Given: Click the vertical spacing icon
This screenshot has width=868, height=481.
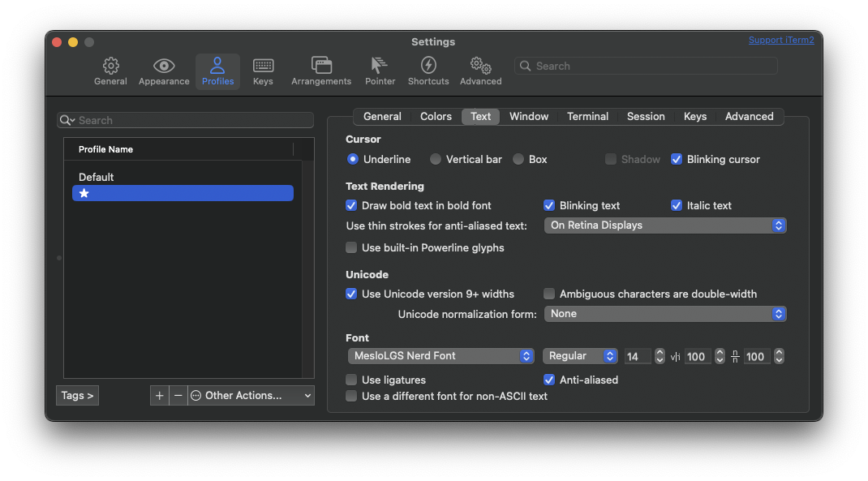Looking at the screenshot, I should coord(735,357).
